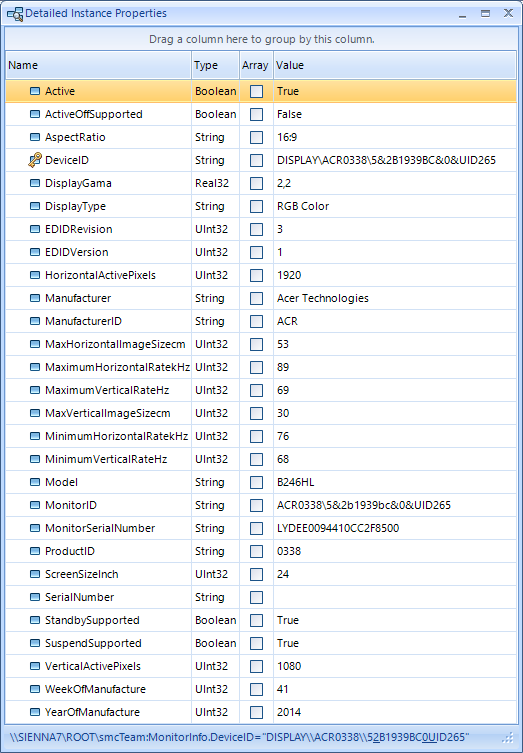This screenshot has height=753, width=523.
Task: Click the Detailed Instance Properties window icon
Action: click(x=15, y=14)
